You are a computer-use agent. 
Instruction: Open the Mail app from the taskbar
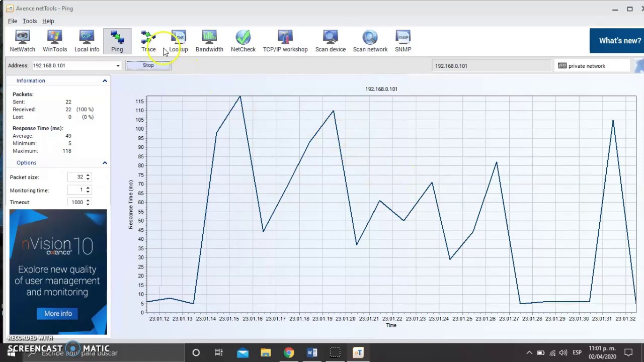tap(243, 353)
